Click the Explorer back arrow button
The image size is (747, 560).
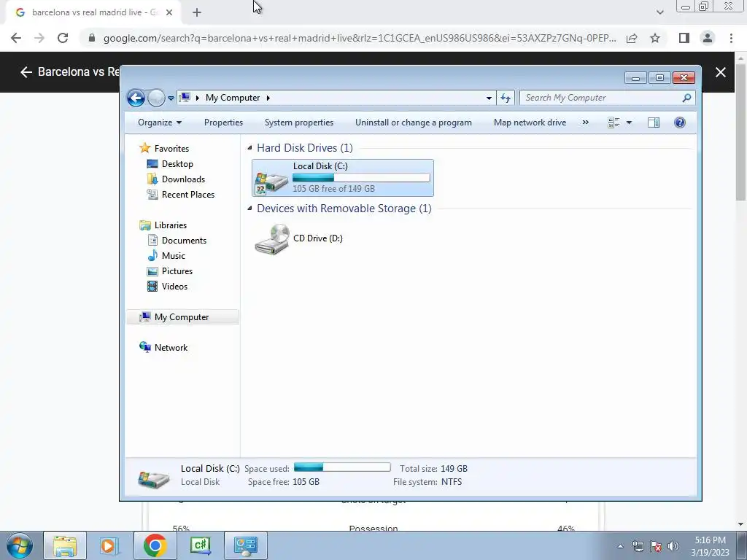pos(136,98)
